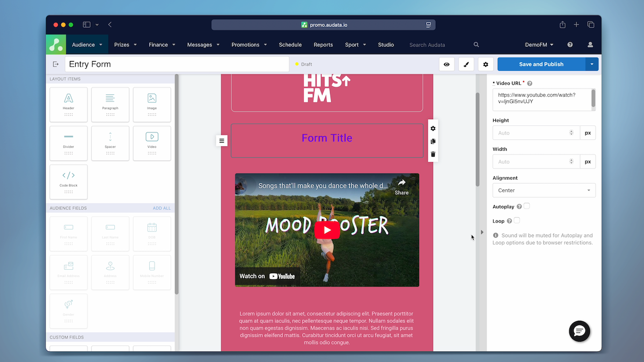Open the form theme paintbrush settings
This screenshot has width=644, height=362.
point(466,64)
